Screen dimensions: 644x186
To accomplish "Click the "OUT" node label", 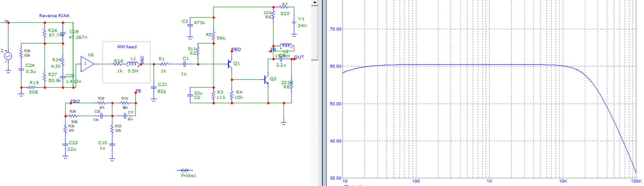I will tap(299, 57).
